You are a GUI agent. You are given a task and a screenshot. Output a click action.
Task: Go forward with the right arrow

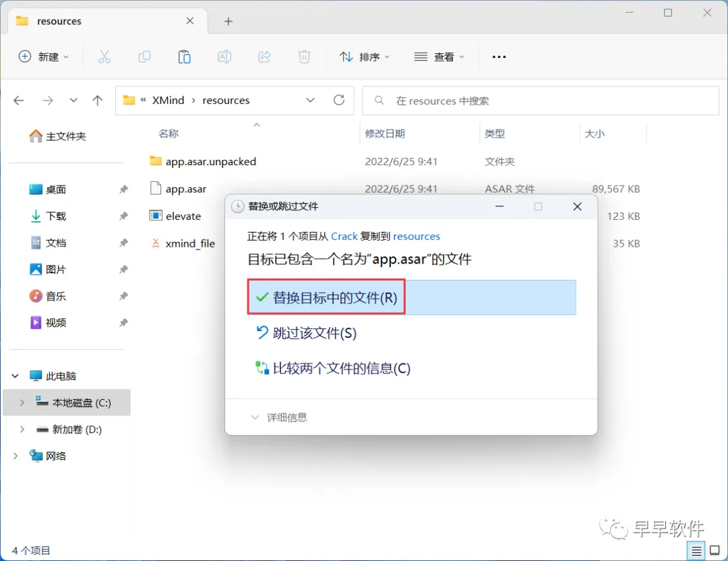coord(48,100)
